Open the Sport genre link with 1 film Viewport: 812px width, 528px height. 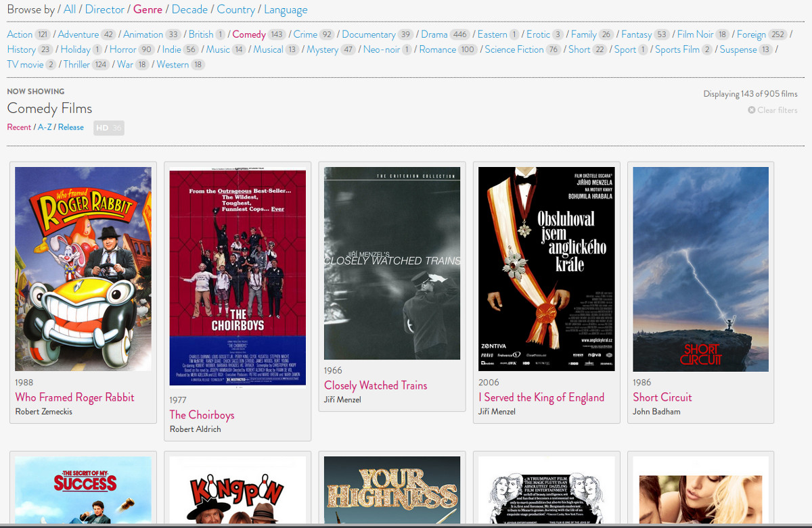pyautogui.click(x=625, y=49)
